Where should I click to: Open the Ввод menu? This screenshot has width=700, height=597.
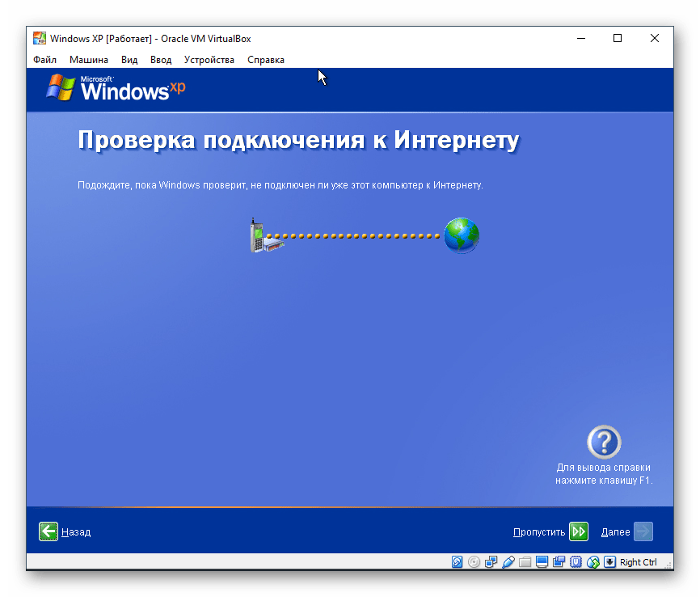(x=161, y=60)
